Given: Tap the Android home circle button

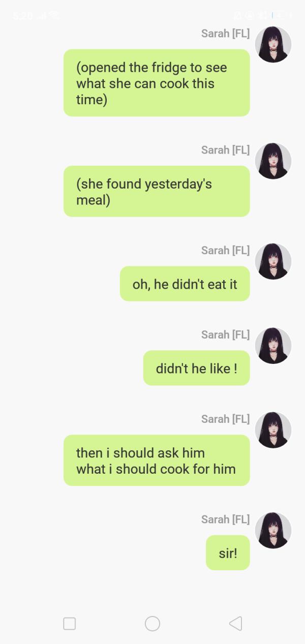Looking at the screenshot, I should [x=152, y=624].
